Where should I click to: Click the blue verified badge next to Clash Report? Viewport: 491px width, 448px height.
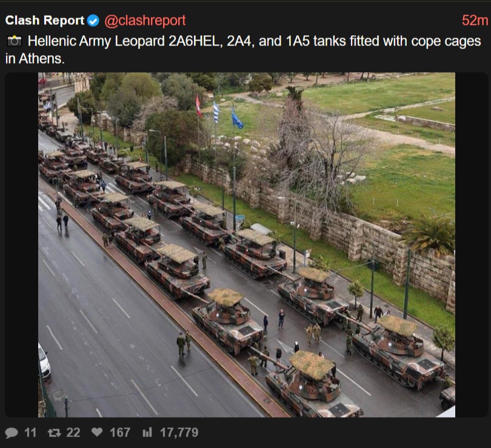click(93, 21)
